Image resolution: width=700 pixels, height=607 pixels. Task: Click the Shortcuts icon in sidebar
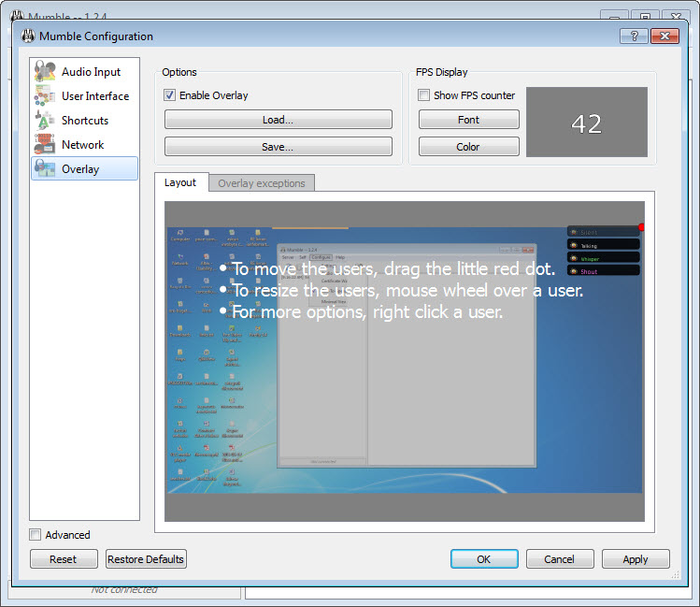tap(45, 120)
